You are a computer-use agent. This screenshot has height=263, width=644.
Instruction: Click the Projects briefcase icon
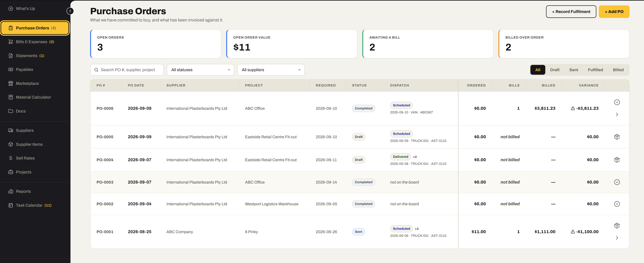click(x=11, y=172)
